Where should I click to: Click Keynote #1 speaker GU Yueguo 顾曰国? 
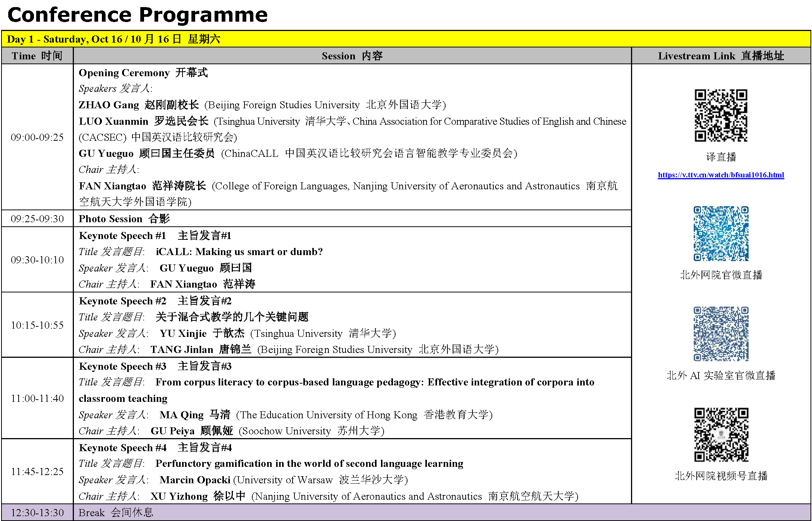(x=206, y=268)
